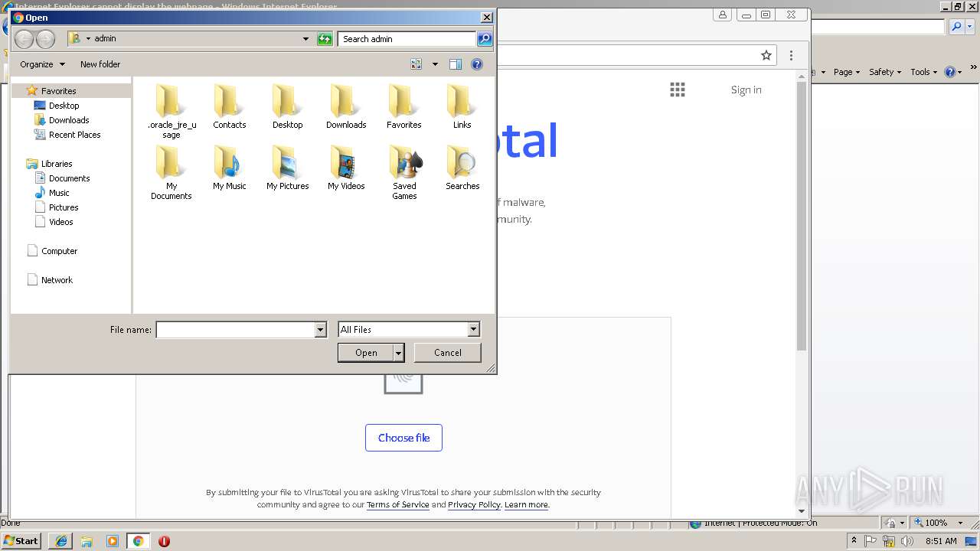Click Learn more link
The image size is (980, 551).
(526, 505)
